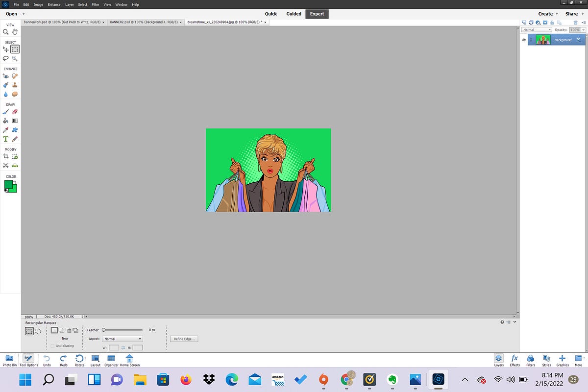Viewport: 588px width, 392px height.
Task: Click the foreground color swatch
Action: click(8, 184)
